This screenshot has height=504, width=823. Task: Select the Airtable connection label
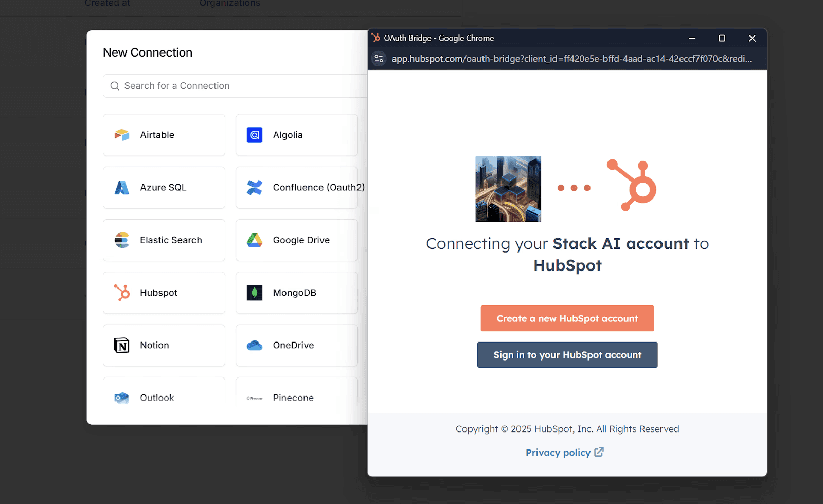tap(157, 135)
